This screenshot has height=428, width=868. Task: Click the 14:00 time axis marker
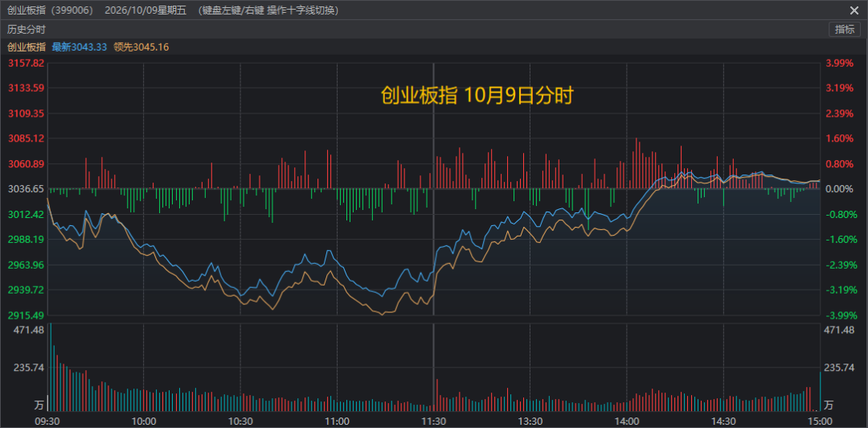627,421
